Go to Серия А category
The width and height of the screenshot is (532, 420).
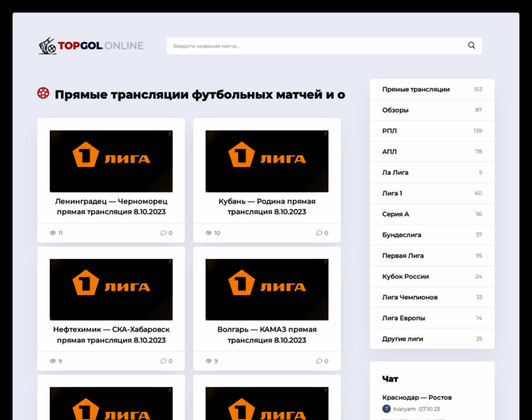point(432,214)
